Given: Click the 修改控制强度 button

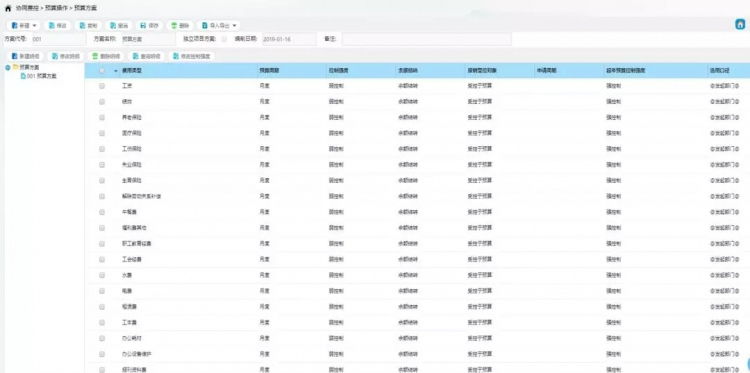Looking at the screenshot, I should pyautogui.click(x=192, y=56).
